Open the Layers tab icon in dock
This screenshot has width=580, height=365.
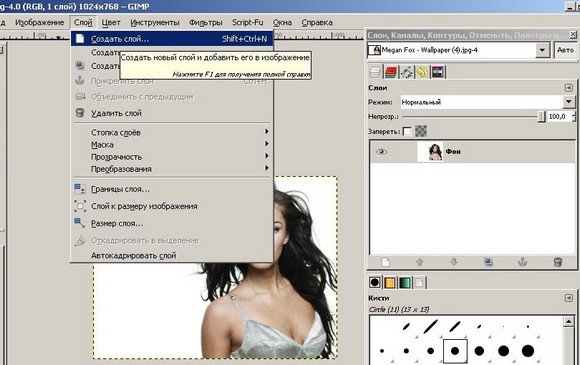click(375, 72)
